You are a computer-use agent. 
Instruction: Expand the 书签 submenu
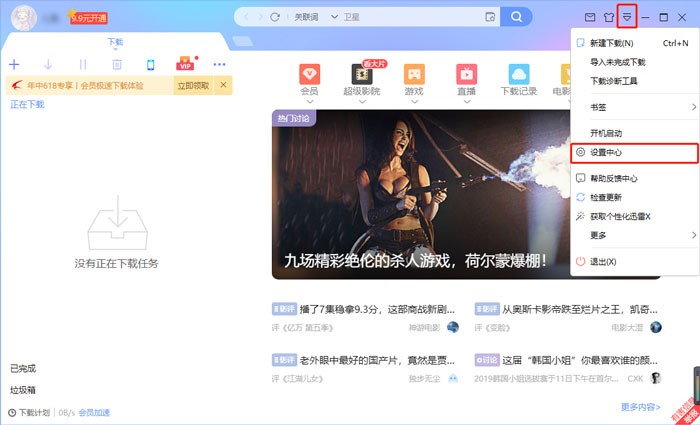[x=634, y=107]
